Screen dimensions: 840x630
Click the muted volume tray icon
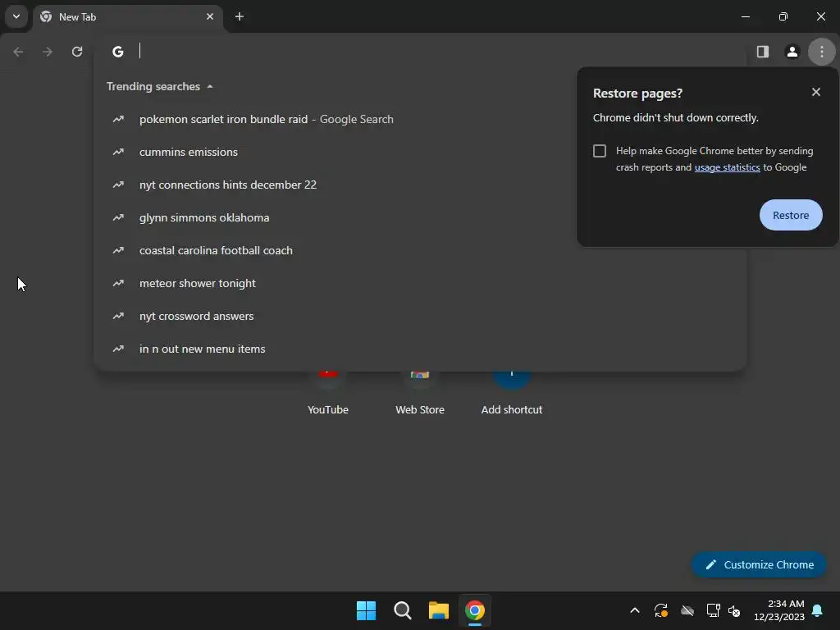point(734,610)
